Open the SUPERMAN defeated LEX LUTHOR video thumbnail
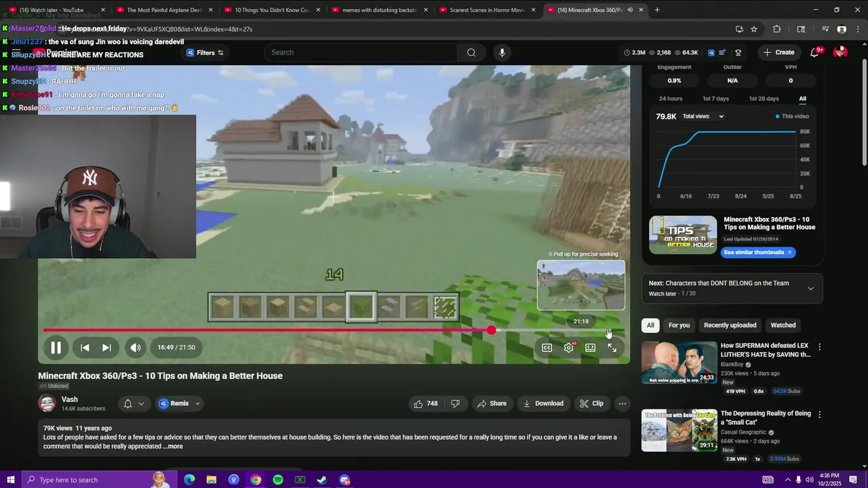Screen dimensions: 868x488 pyautogui.click(x=679, y=363)
